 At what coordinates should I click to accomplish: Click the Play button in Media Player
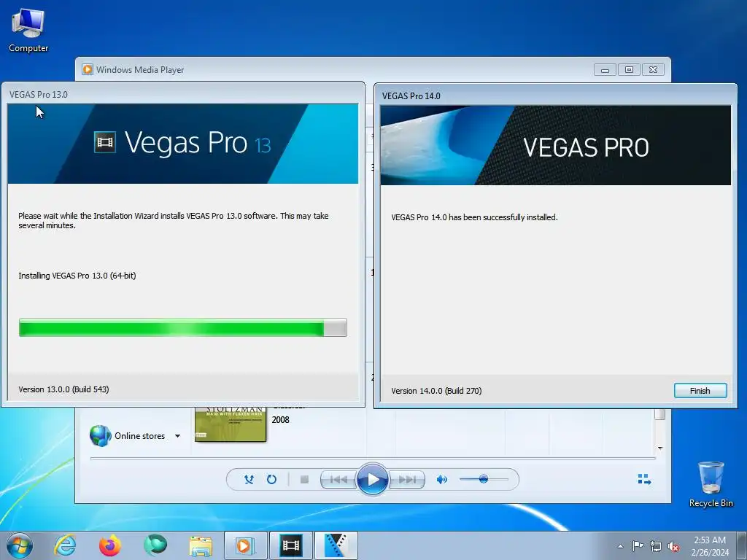[x=373, y=479]
